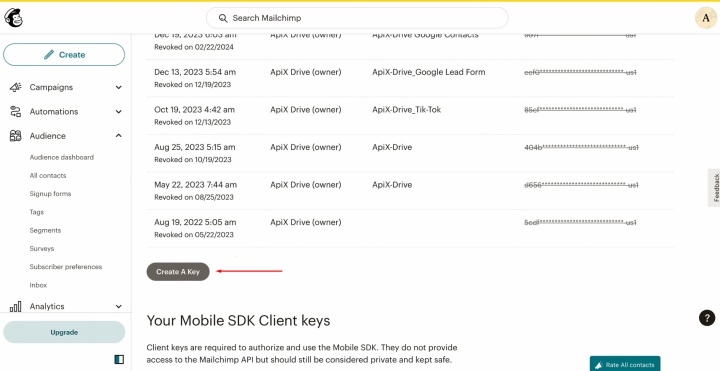Click ApiX Drive (owner) in Oct 19, 2023 row

(x=306, y=110)
